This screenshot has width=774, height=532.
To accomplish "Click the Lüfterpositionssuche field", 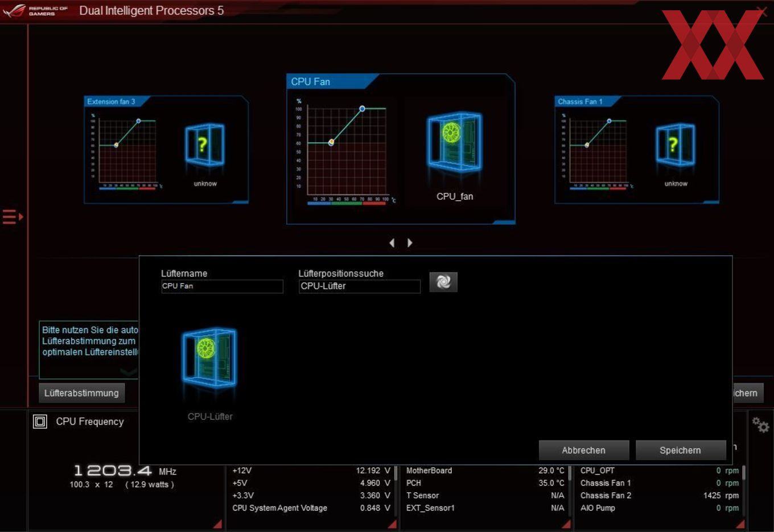I will (360, 286).
